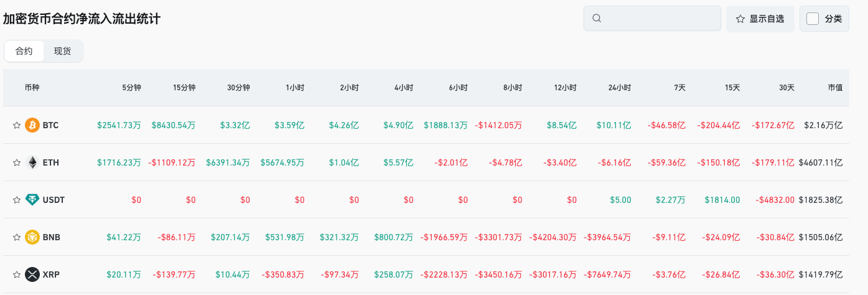Viewport: 868px width, 295px height.
Task: Click the Ethereum coin logo icon
Action: (x=32, y=162)
